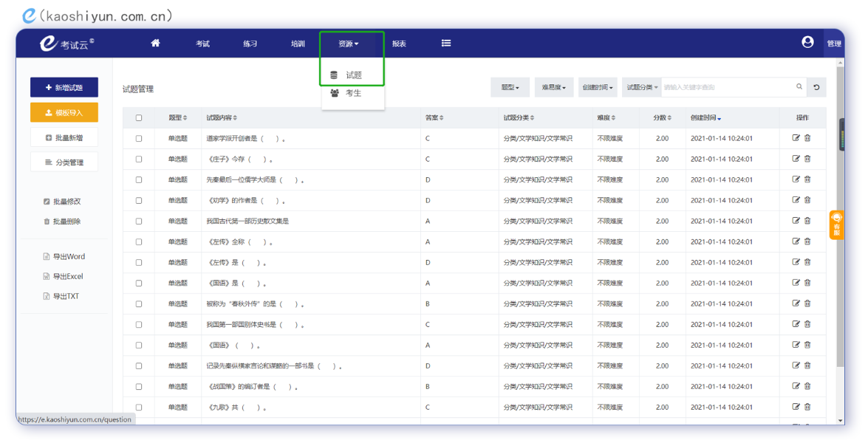The image size is (868, 443).
Task: Click delete trash icon for 《劝学》 question
Action: click(x=807, y=200)
